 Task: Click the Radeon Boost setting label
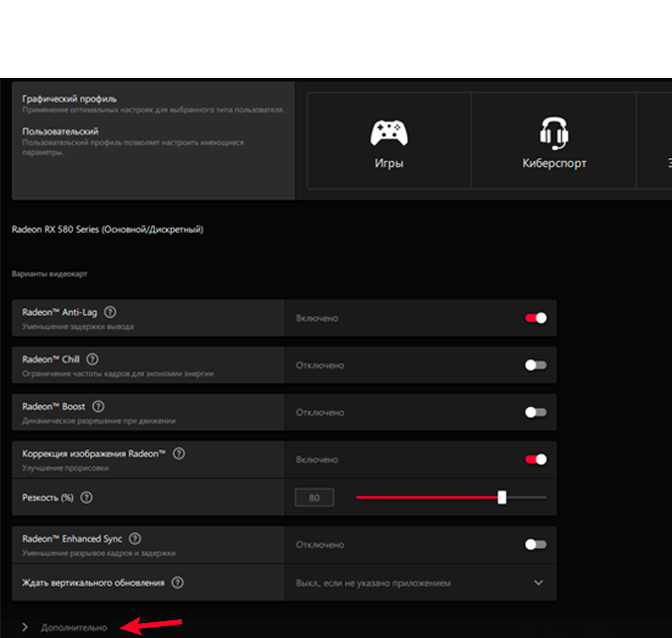tap(53, 406)
